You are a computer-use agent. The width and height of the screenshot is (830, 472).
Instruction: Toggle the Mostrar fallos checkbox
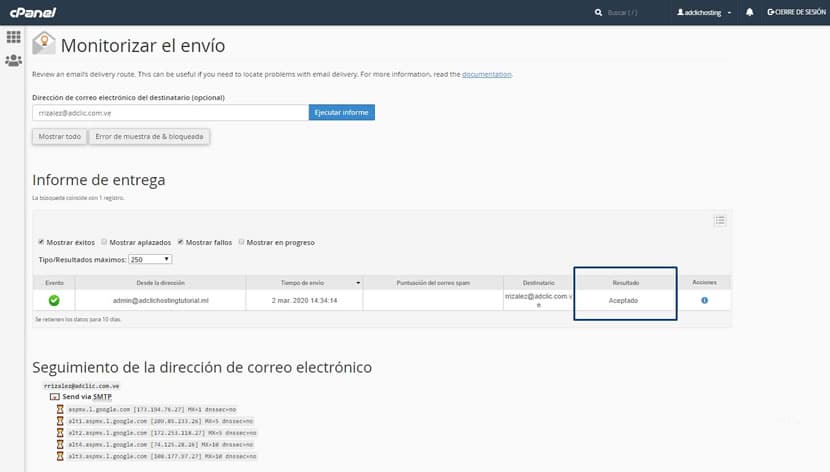point(180,242)
